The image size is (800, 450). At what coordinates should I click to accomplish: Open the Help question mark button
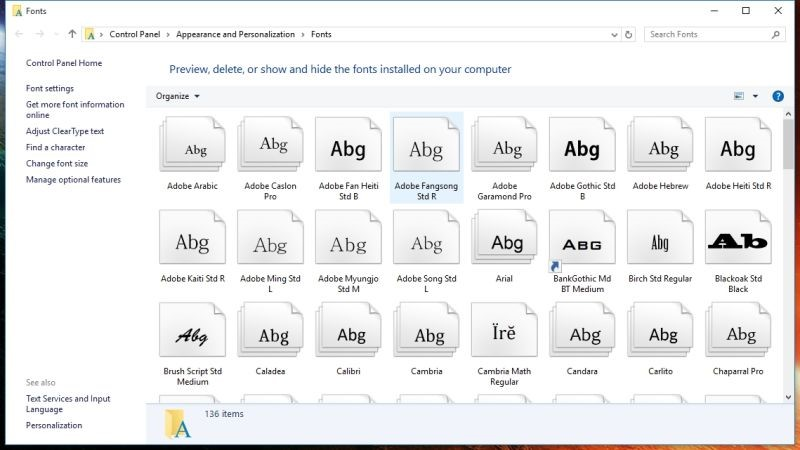click(778, 96)
